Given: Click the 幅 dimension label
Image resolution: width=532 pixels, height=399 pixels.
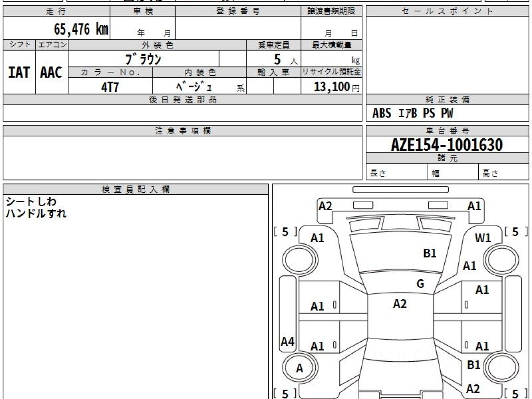Looking at the screenshot, I should tap(436, 174).
